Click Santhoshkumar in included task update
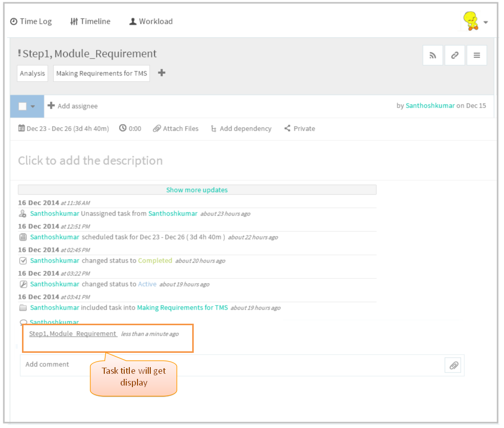Image resolution: width=504 pixels, height=428 pixels. (55, 307)
